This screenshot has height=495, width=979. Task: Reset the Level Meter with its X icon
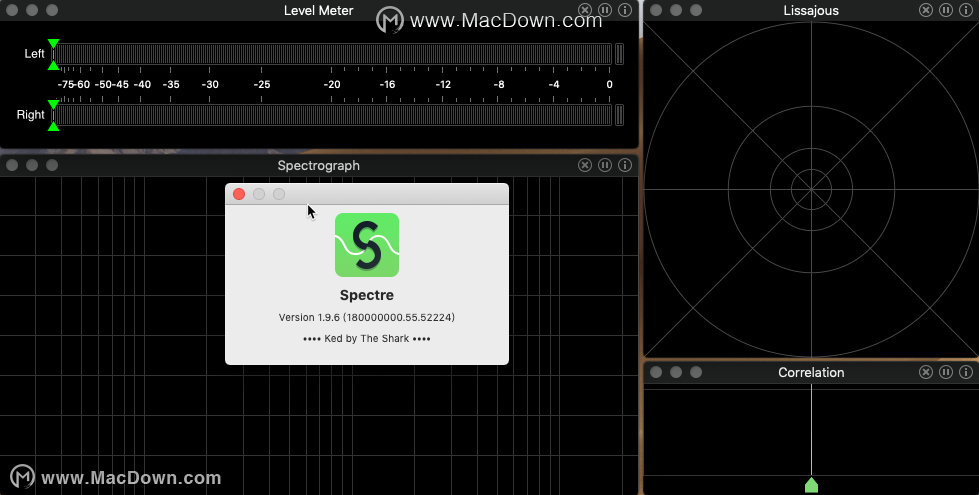(x=584, y=10)
